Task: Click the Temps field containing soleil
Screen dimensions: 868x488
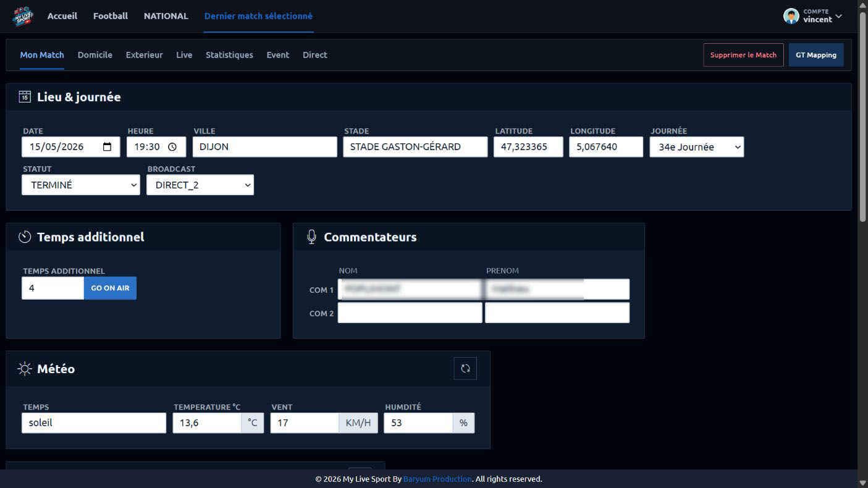Action: click(x=94, y=423)
